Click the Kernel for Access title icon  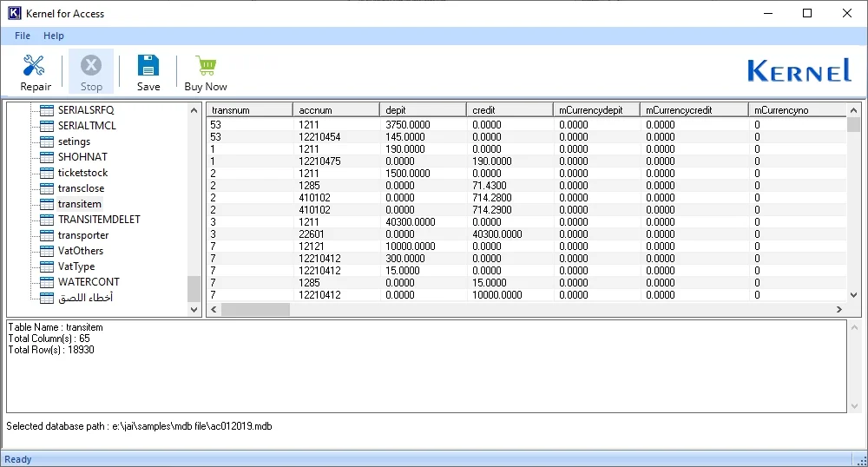coord(15,13)
